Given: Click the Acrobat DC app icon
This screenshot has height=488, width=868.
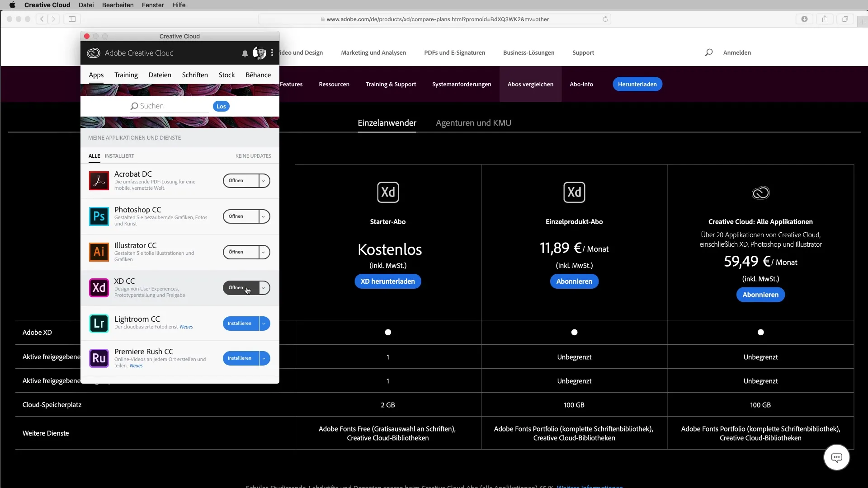Looking at the screenshot, I should coord(99,181).
